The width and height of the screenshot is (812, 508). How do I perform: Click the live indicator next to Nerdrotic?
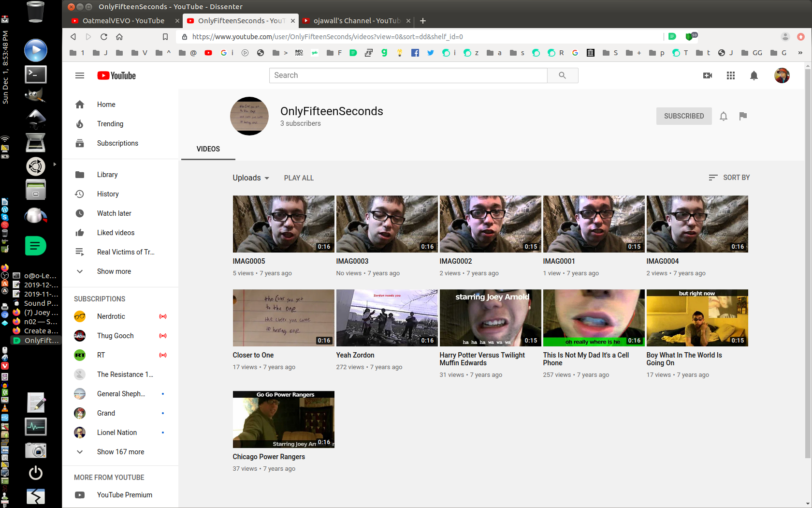(163, 316)
